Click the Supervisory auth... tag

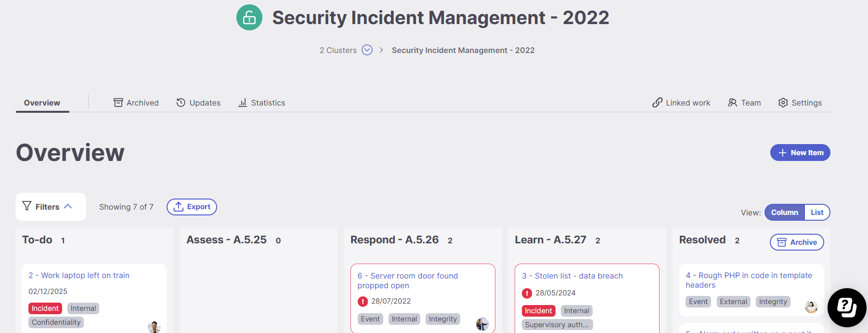click(557, 325)
